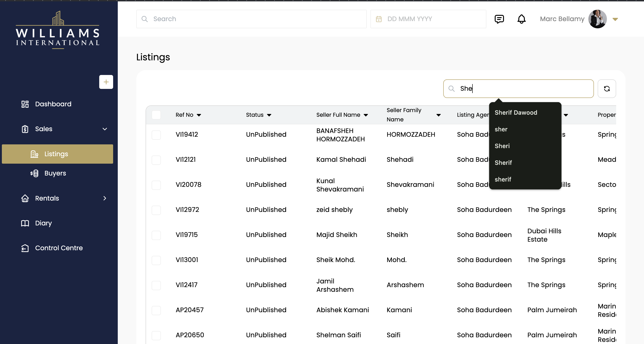Choose the 'Sherif Dawood' suggestion

pos(516,113)
